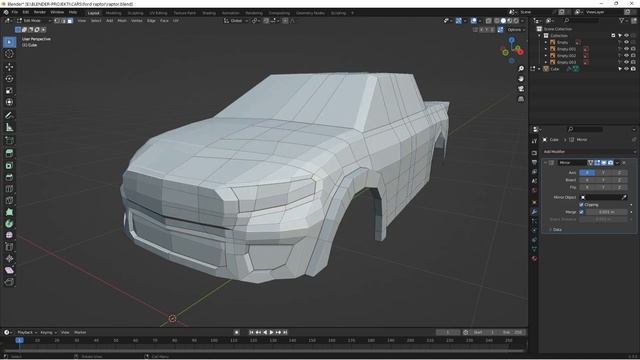Switch perspective/orthographic grid icon
The height and width of the screenshot is (360, 640).
coord(521,99)
